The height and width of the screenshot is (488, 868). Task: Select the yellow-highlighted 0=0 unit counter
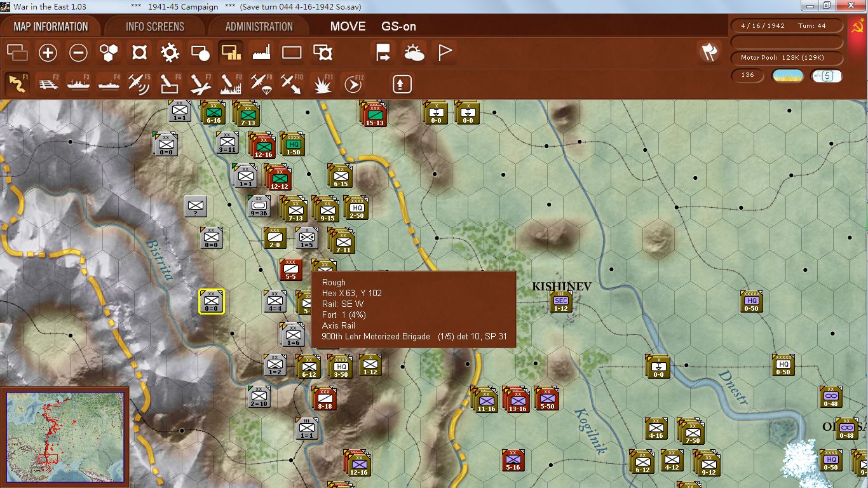coord(212,301)
